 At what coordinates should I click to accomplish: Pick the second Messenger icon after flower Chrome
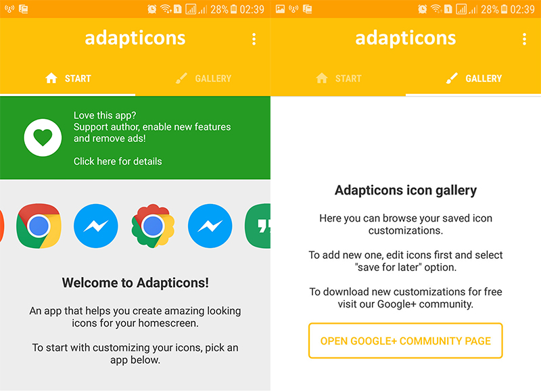click(x=210, y=226)
